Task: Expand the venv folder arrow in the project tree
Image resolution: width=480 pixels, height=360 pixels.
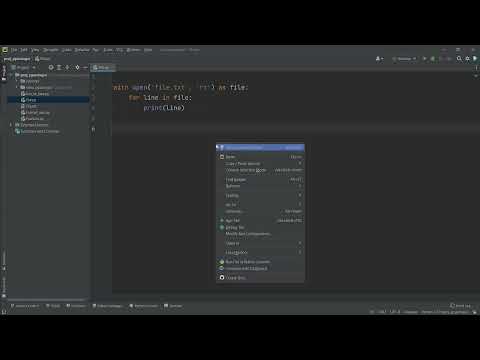Action: [x=17, y=87]
